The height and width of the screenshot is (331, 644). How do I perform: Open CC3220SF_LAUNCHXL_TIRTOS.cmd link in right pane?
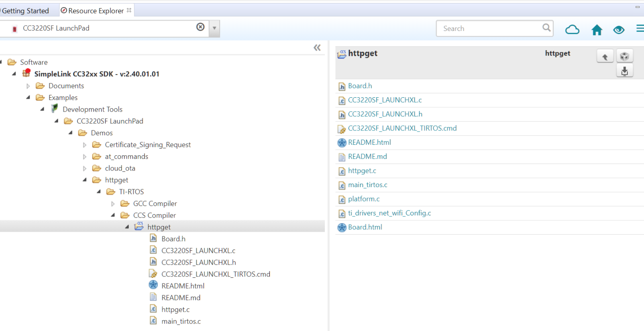[402, 128]
